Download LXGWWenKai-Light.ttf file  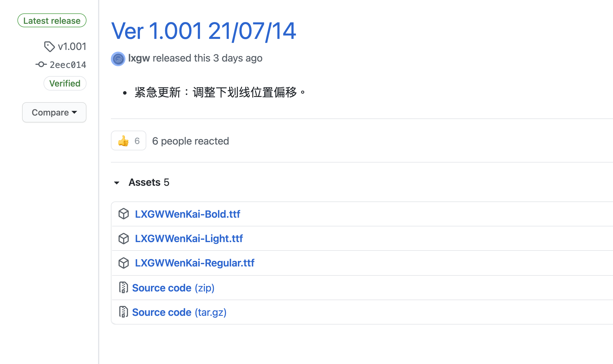click(189, 239)
